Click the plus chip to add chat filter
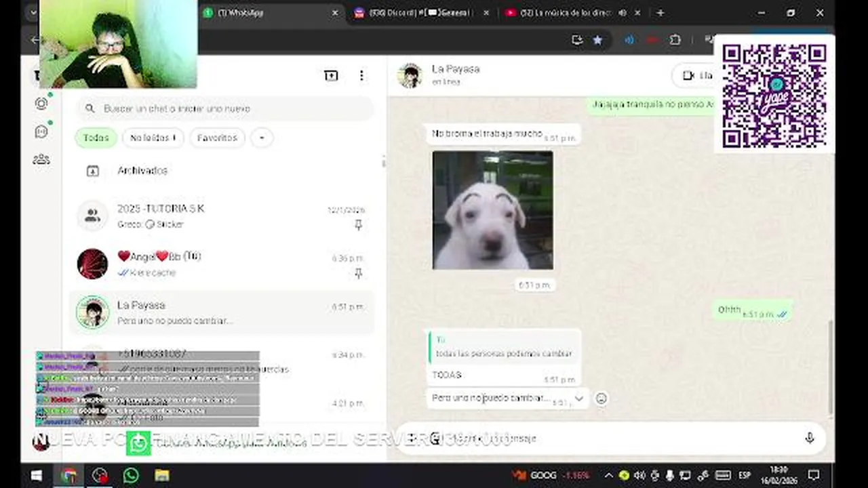 pyautogui.click(x=262, y=138)
